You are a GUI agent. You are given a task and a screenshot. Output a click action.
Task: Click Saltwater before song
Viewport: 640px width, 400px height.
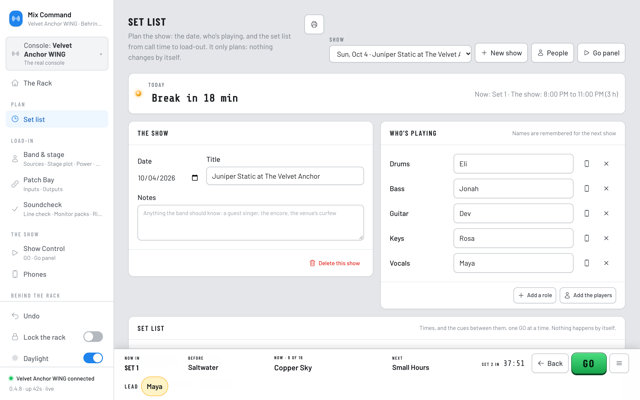203,368
